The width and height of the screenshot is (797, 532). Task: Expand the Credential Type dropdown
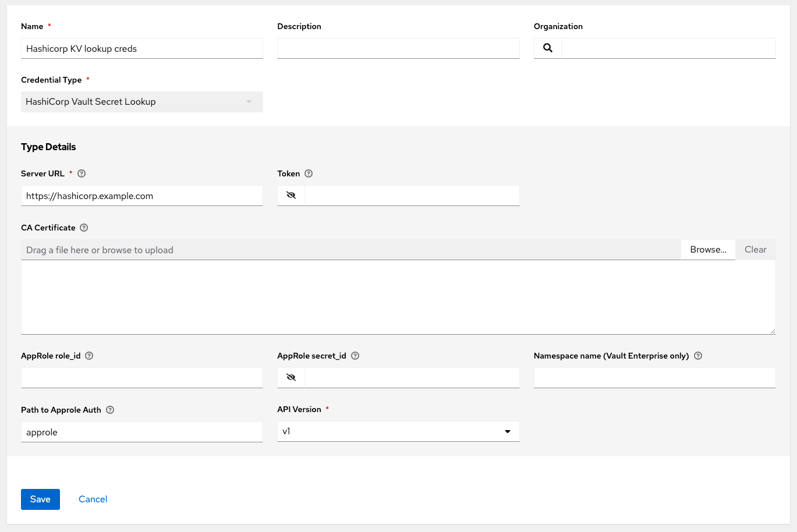pos(141,102)
